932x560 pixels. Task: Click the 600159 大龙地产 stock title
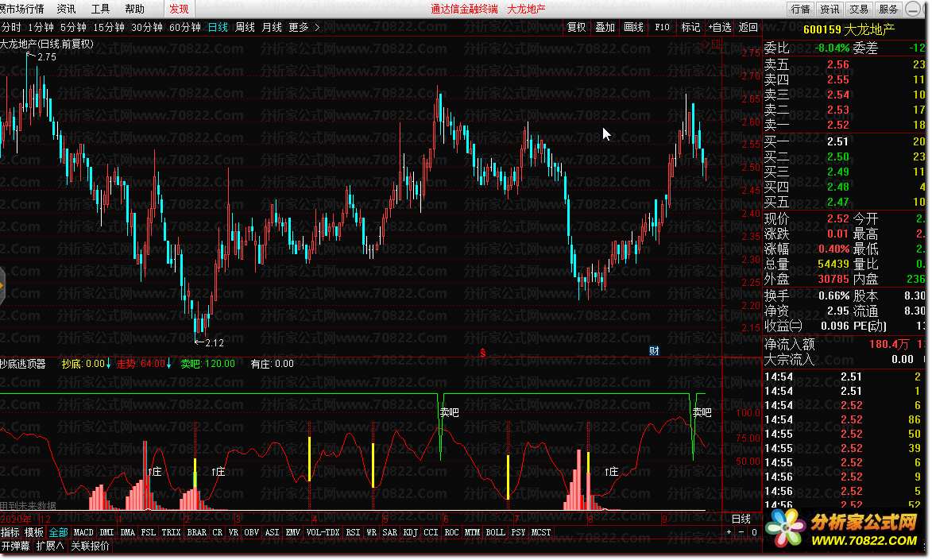[x=849, y=29]
